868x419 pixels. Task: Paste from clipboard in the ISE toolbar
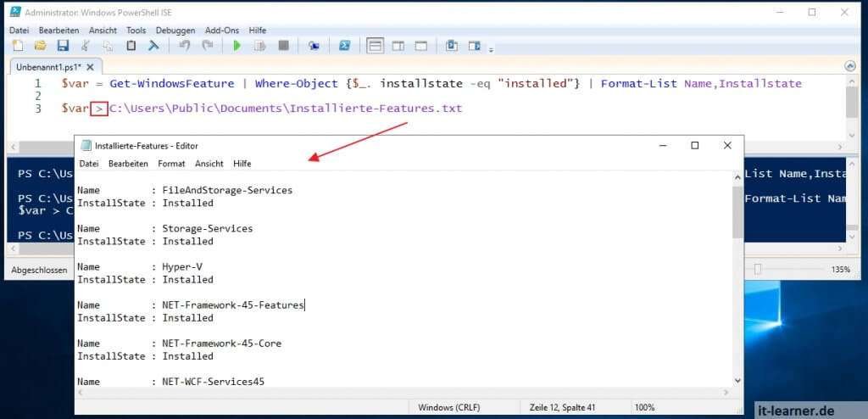pos(131,46)
